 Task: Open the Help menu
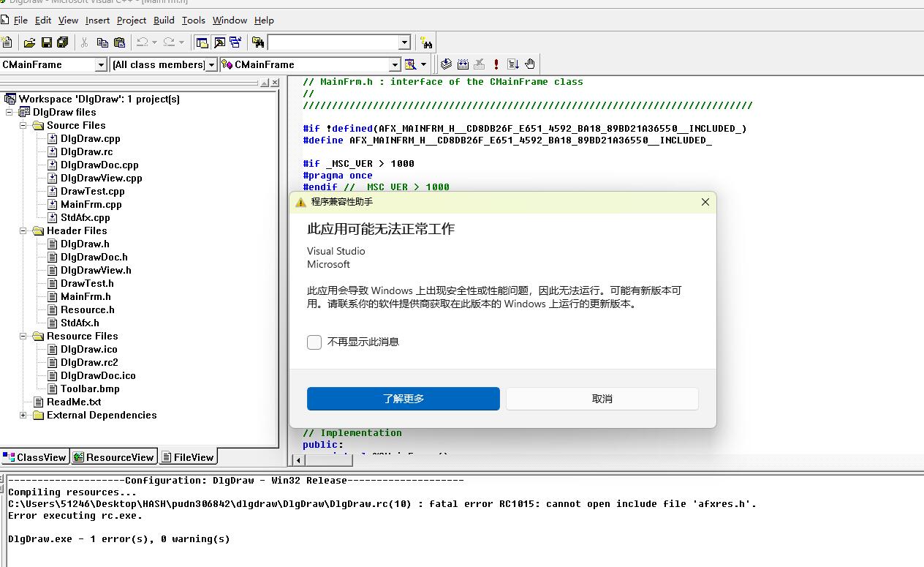[264, 20]
